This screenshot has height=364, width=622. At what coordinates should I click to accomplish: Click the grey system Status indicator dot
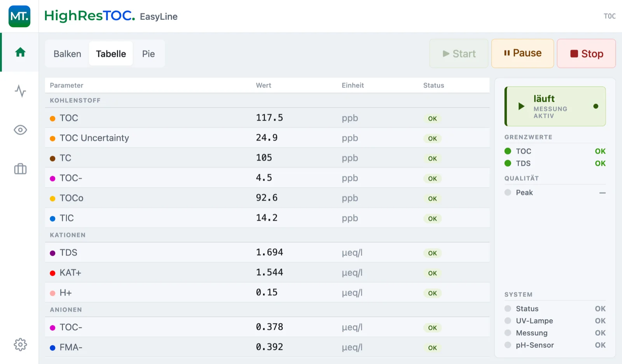tap(508, 308)
